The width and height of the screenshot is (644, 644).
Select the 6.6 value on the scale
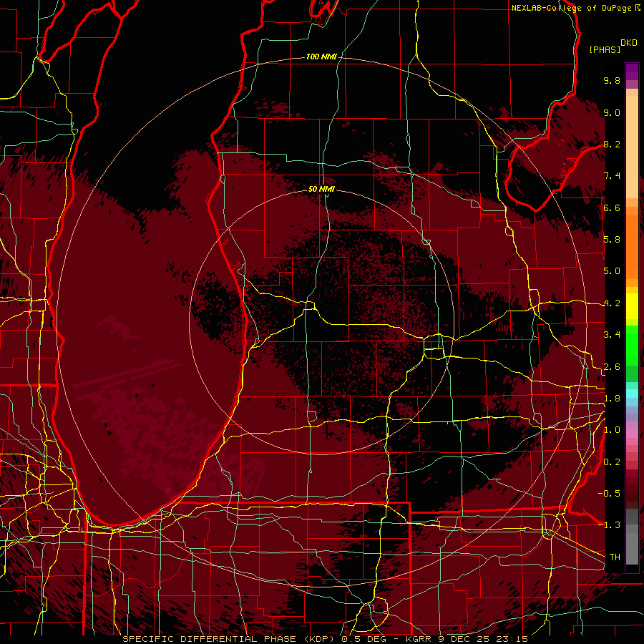point(612,208)
